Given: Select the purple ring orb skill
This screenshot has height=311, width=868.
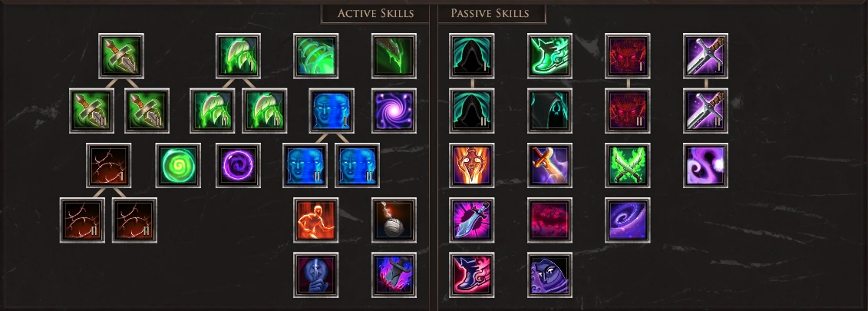Looking at the screenshot, I should [238, 166].
